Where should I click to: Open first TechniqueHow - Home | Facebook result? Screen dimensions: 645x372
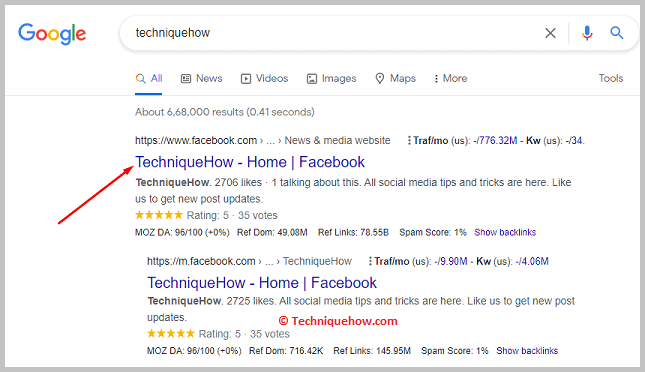tap(250, 162)
